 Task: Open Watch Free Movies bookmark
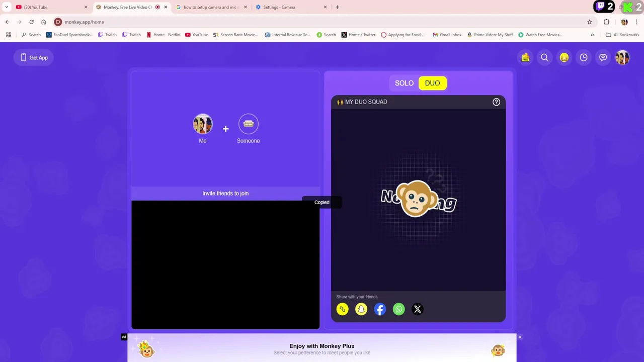click(x=540, y=35)
